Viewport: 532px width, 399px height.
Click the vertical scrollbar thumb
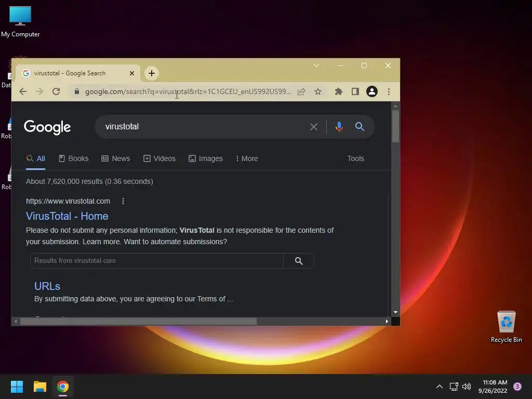coord(395,126)
